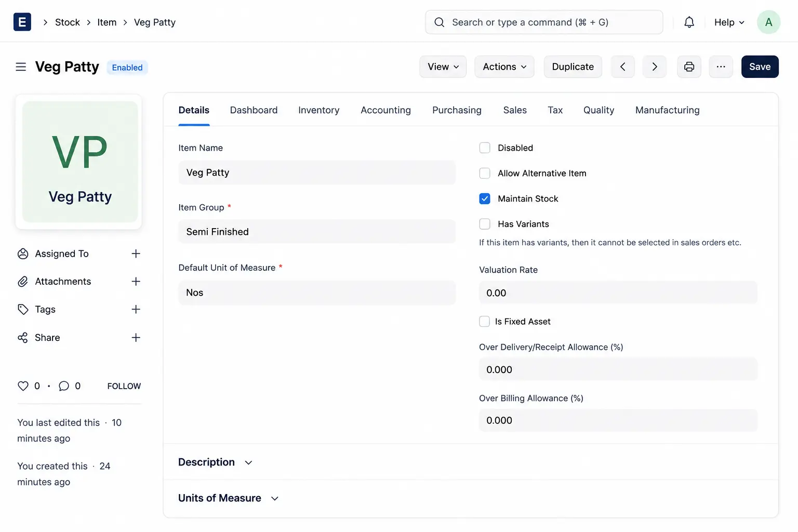Go to next item record

point(655,66)
